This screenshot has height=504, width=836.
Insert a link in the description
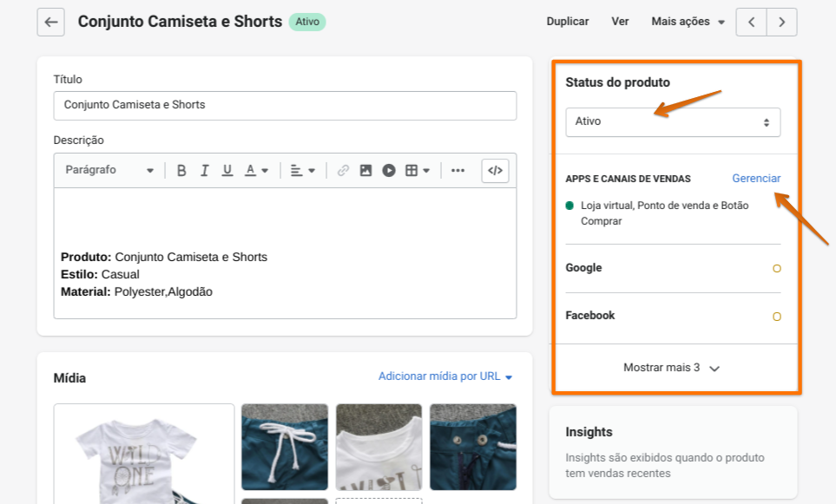[x=343, y=171]
